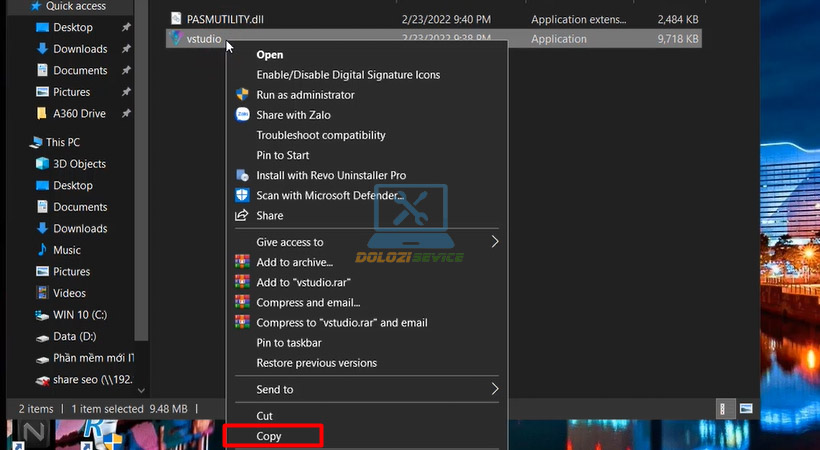Viewport: 820px width, 450px height.
Task: Choose Install with Revo Uninstaller Pro
Action: coord(331,175)
